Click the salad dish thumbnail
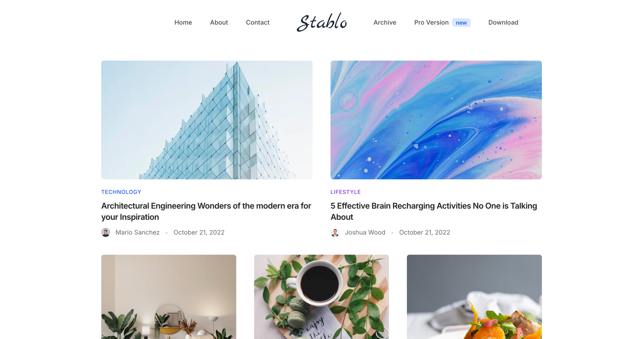Screen dimensions: 644x339 point(474,297)
